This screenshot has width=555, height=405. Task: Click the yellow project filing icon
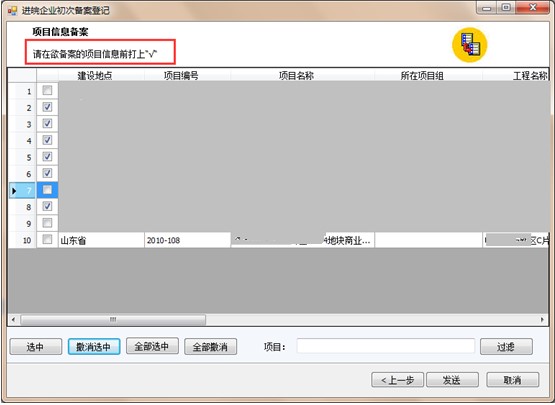[x=469, y=45]
